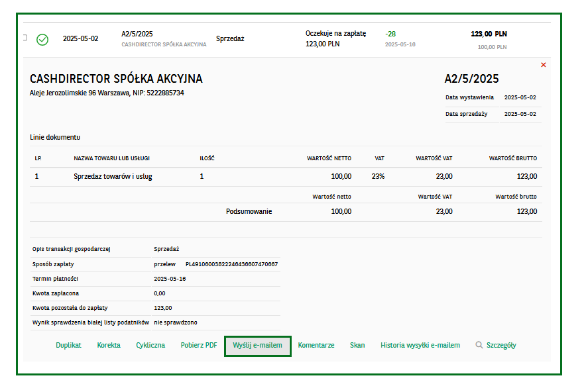Click the date 2025-05-02 in the list row
This screenshot has width=582, height=392.
coord(81,38)
